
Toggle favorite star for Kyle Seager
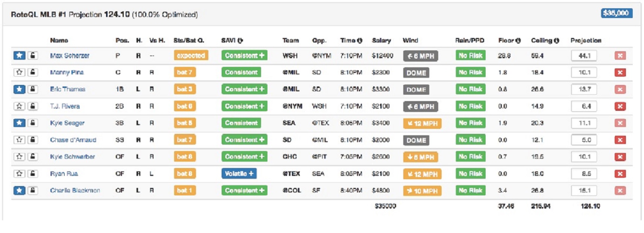click(19, 123)
